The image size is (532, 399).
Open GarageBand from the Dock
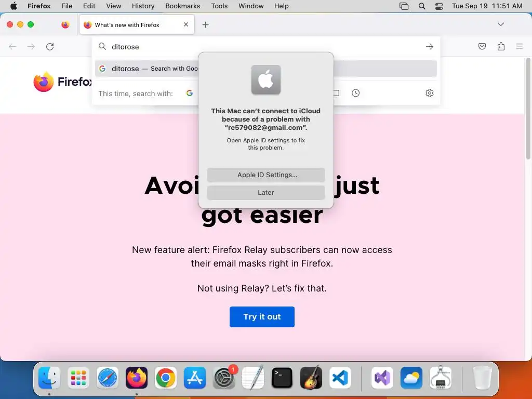pyautogui.click(x=311, y=378)
